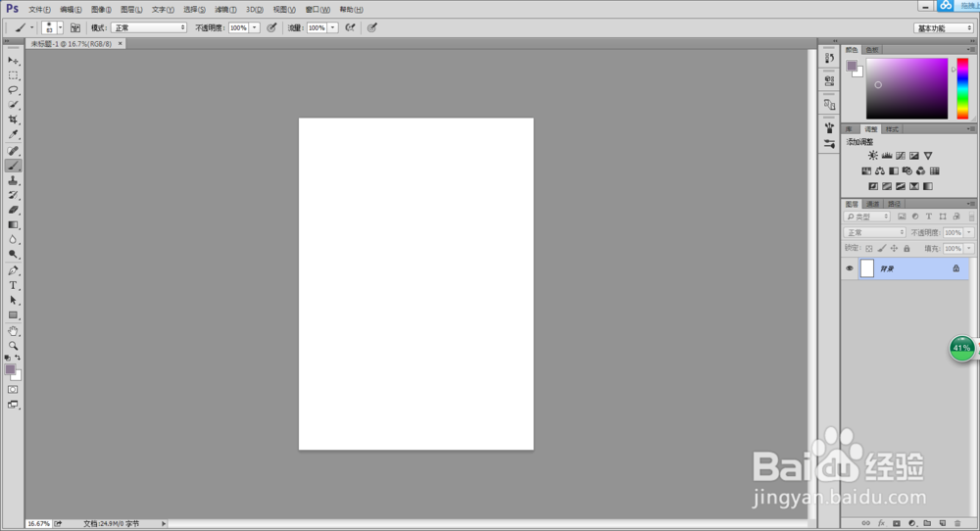This screenshot has height=531, width=980.
Task: Toggle pressure for opacity
Action: [271, 27]
